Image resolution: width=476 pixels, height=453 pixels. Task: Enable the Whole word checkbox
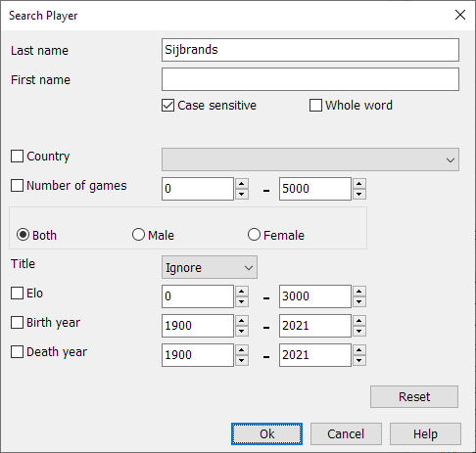[315, 106]
